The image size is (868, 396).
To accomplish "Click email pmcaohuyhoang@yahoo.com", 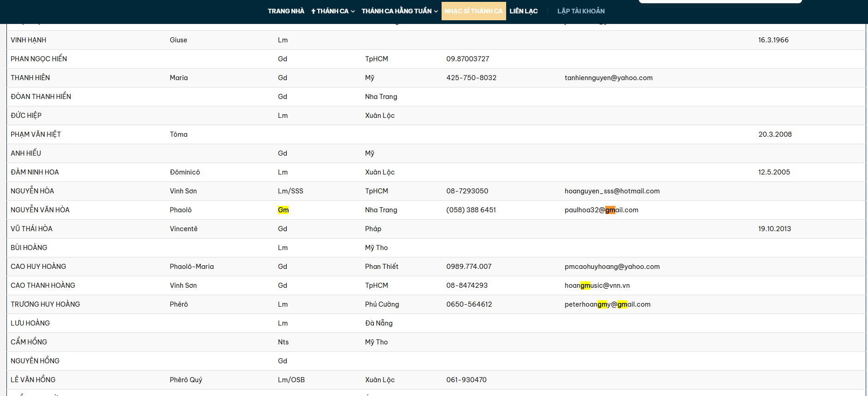I will (x=612, y=267).
